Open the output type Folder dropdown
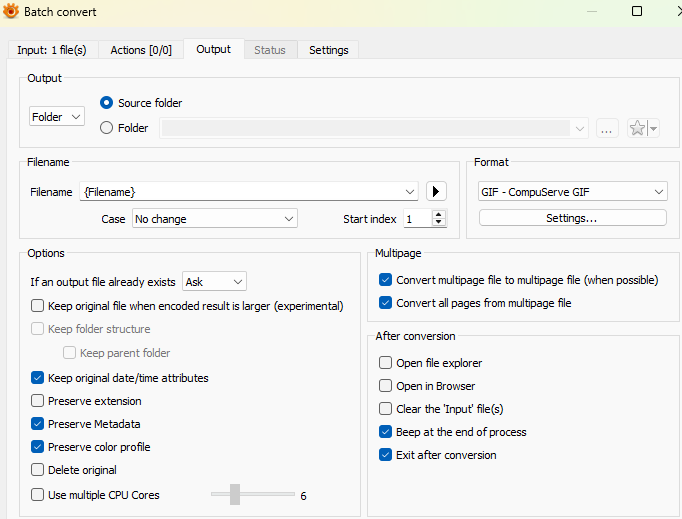The image size is (682, 519). click(57, 117)
